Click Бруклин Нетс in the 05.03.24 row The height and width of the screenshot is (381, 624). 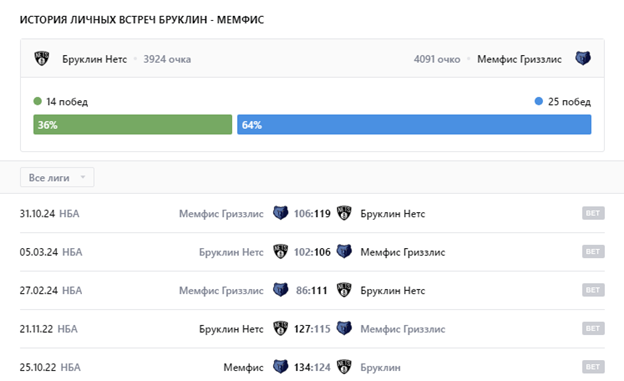[x=231, y=252]
